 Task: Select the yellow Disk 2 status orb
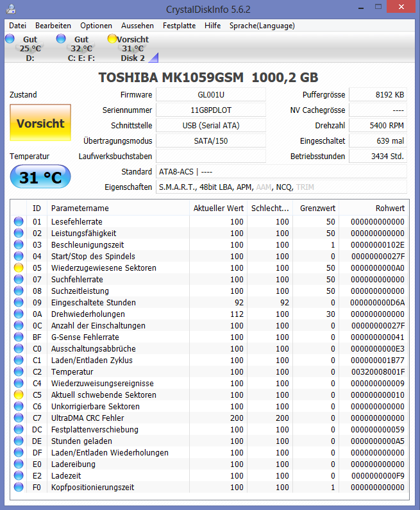(x=112, y=38)
